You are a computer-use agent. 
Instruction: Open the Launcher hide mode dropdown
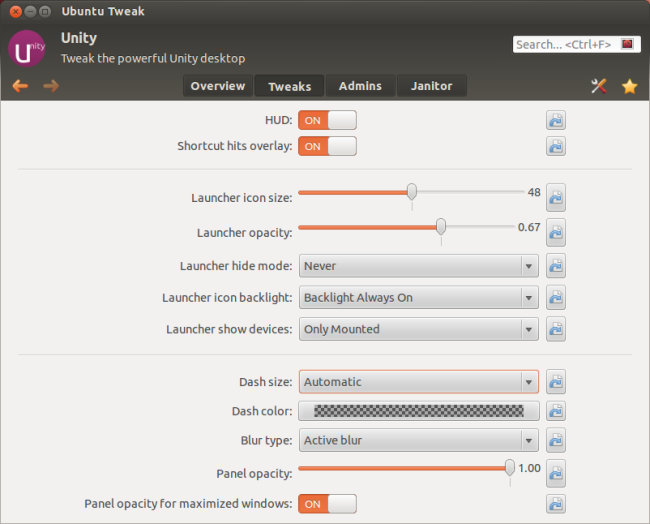coord(419,266)
